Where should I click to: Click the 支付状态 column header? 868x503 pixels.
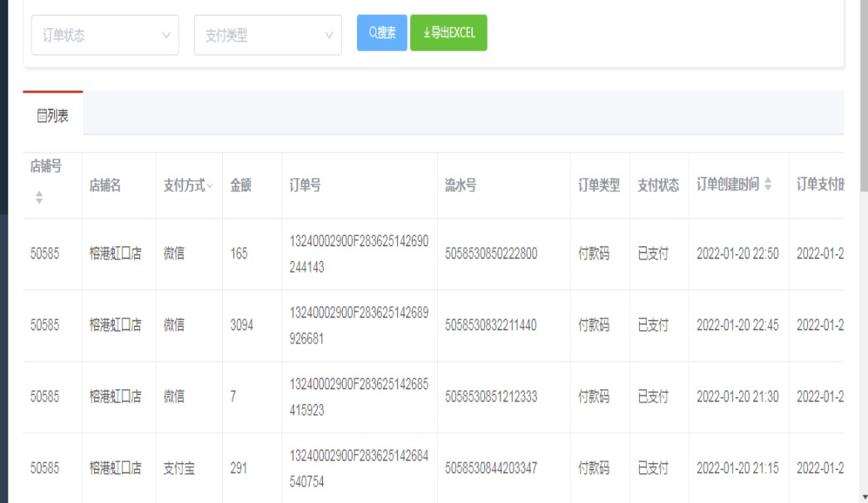[658, 185]
